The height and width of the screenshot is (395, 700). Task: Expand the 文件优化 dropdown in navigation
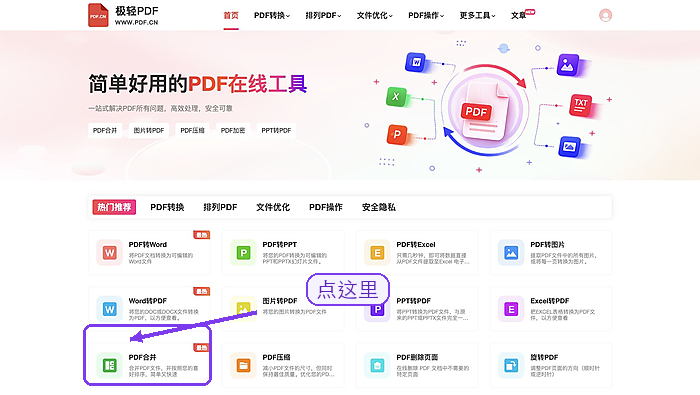tap(375, 15)
